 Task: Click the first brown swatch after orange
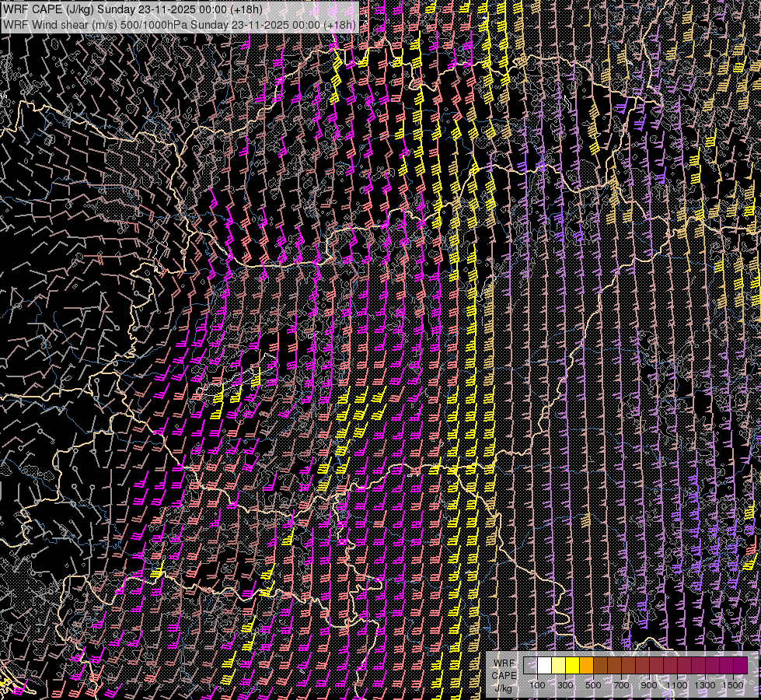[x=600, y=666]
